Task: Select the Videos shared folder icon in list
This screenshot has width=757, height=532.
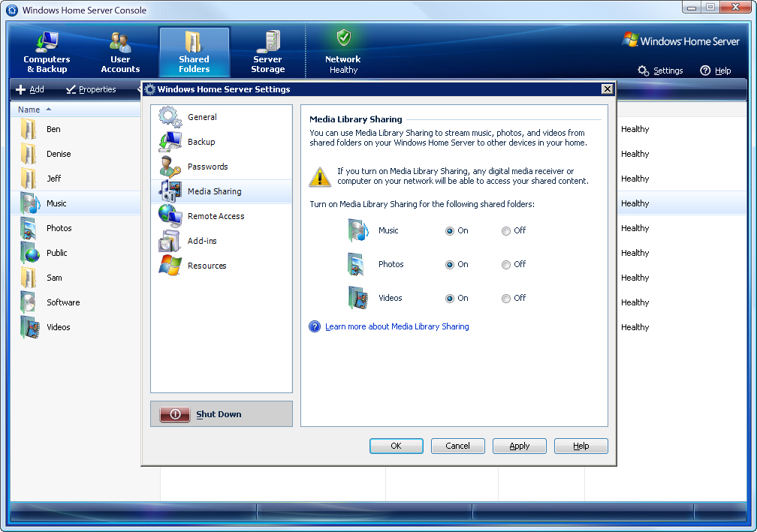Action: 29,327
